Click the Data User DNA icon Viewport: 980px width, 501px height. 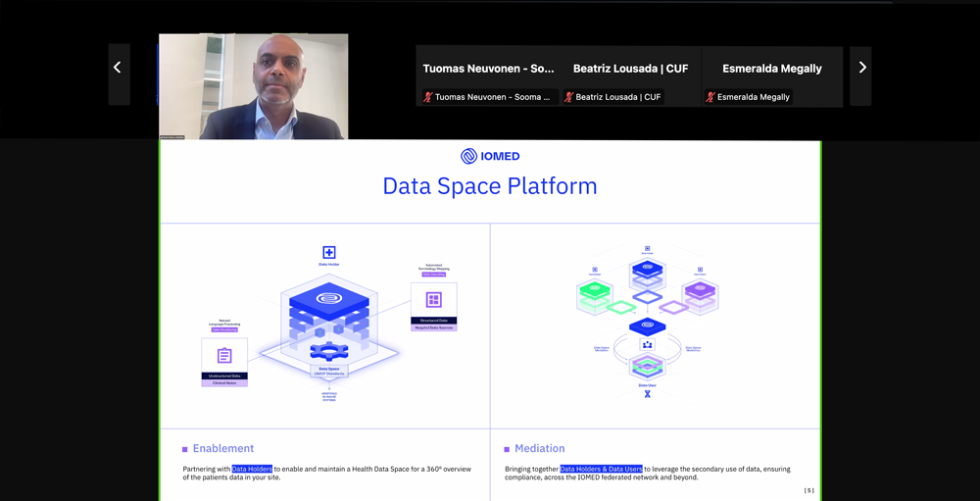click(x=647, y=394)
